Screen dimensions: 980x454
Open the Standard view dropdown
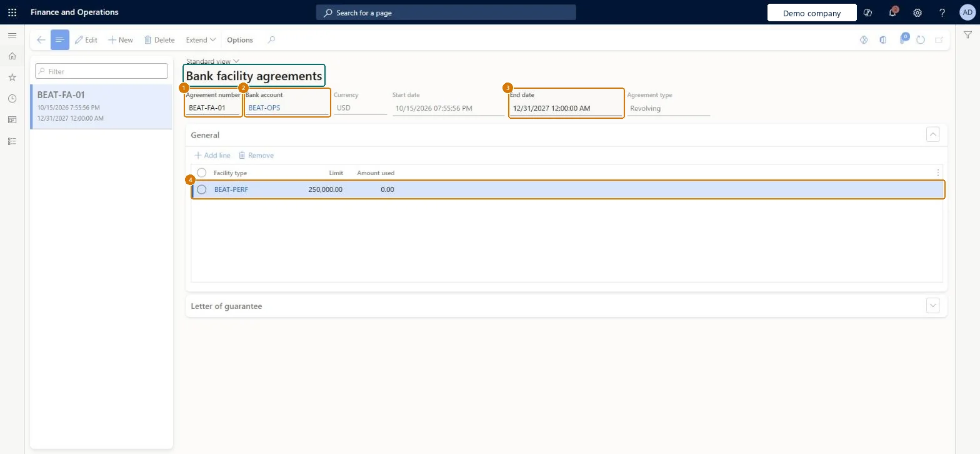pos(213,61)
